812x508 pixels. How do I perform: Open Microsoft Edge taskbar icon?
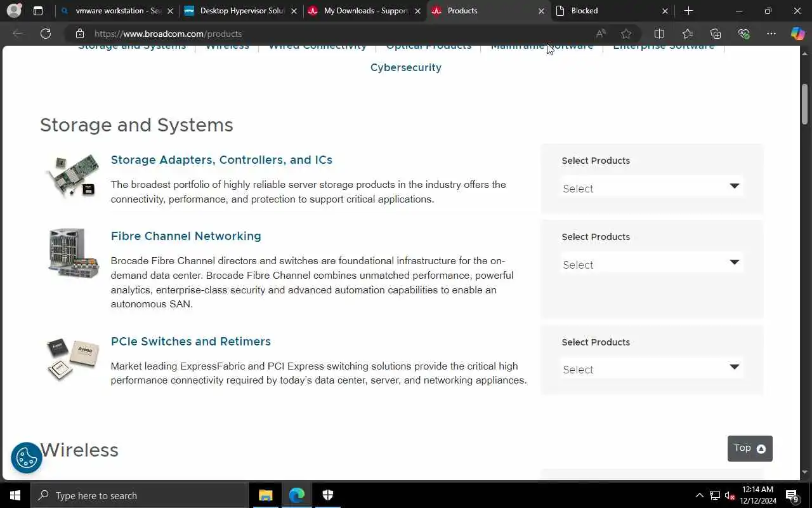click(x=296, y=495)
